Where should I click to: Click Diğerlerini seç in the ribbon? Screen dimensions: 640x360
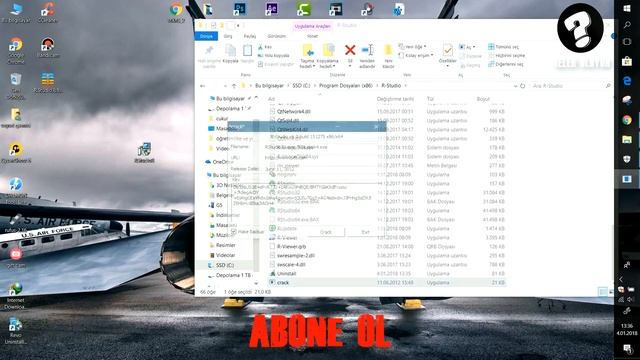pos(505,64)
